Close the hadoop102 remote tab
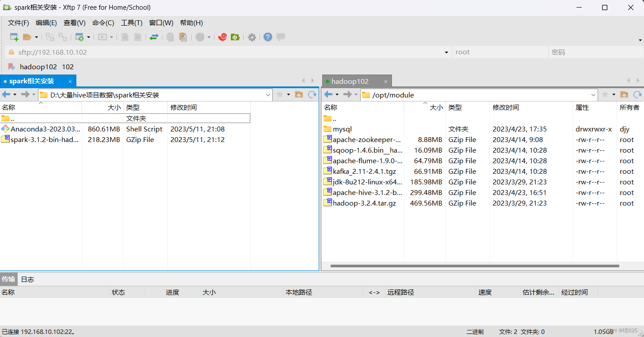 pyautogui.click(x=385, y=82)
